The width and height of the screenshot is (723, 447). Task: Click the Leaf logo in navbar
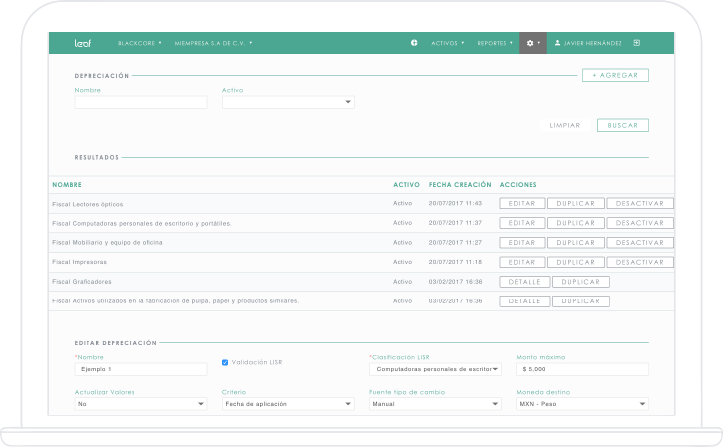pos(83,44)
